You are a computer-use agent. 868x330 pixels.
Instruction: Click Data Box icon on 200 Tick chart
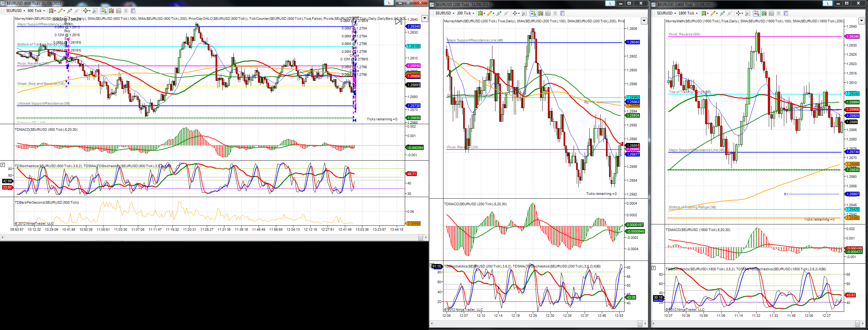click(x=562, y=13)
